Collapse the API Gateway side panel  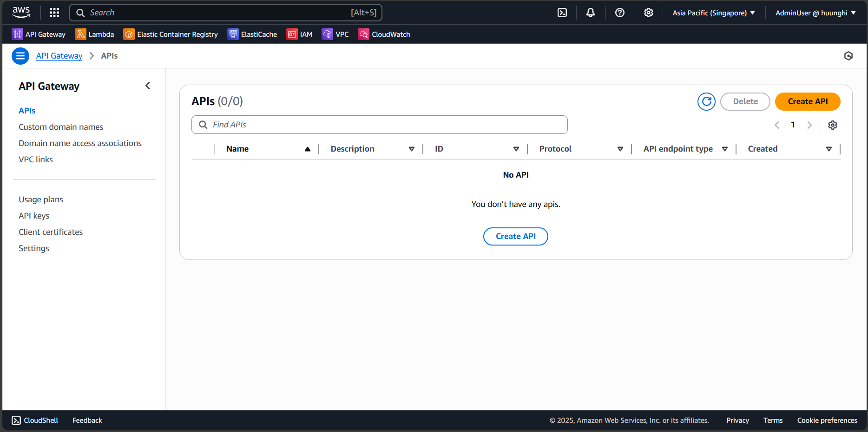coord(148,86)
